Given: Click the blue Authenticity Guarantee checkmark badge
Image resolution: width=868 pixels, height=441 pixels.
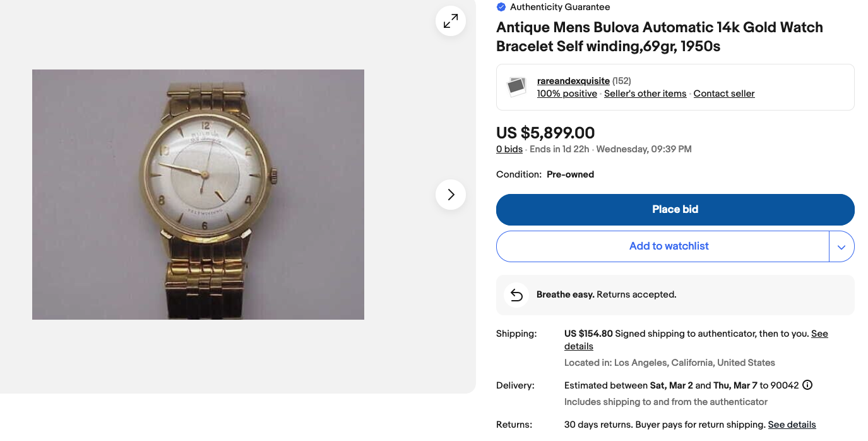Looking at the screenshot, I should pos(501,7).
